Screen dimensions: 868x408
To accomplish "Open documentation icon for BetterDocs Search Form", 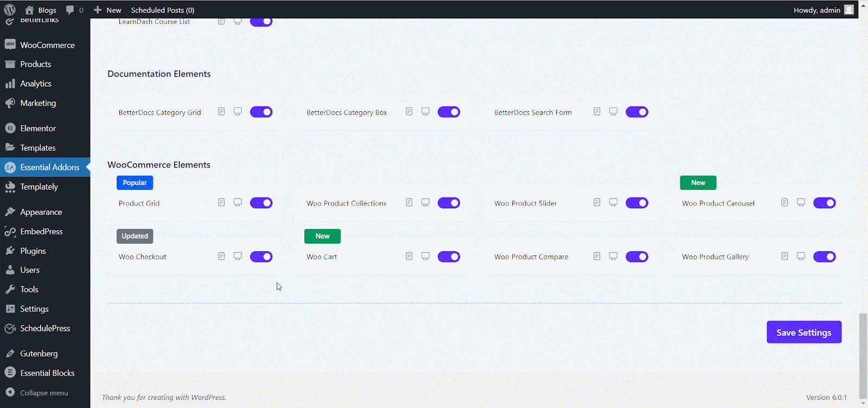I will [597, 111].
